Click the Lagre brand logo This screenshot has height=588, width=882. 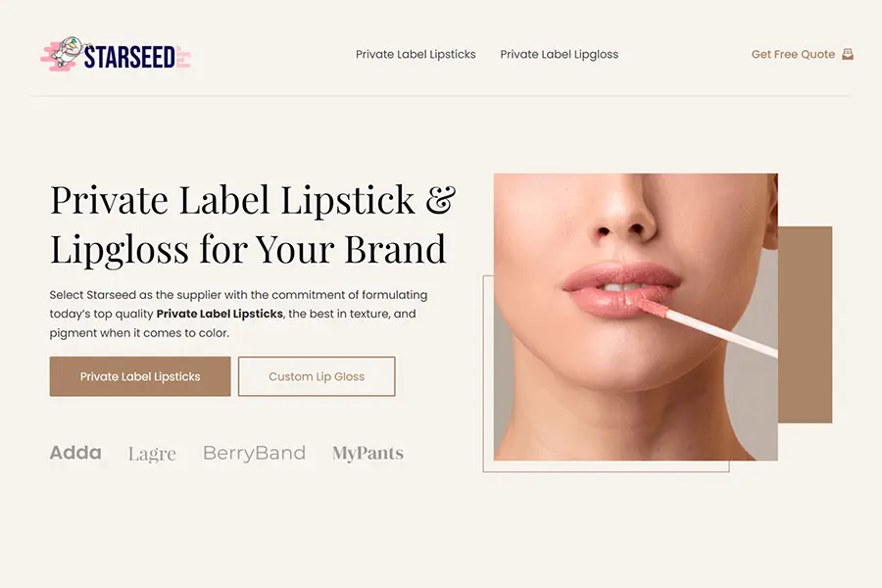point(152,454)
